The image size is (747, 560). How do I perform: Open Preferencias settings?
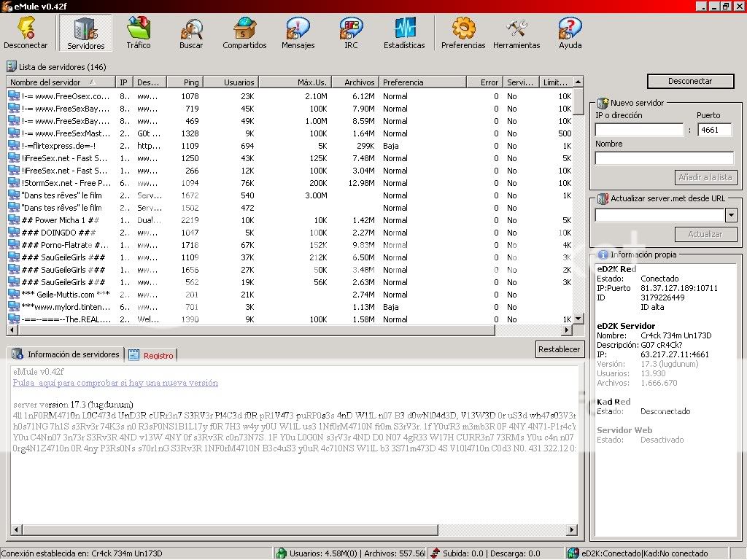462,34
